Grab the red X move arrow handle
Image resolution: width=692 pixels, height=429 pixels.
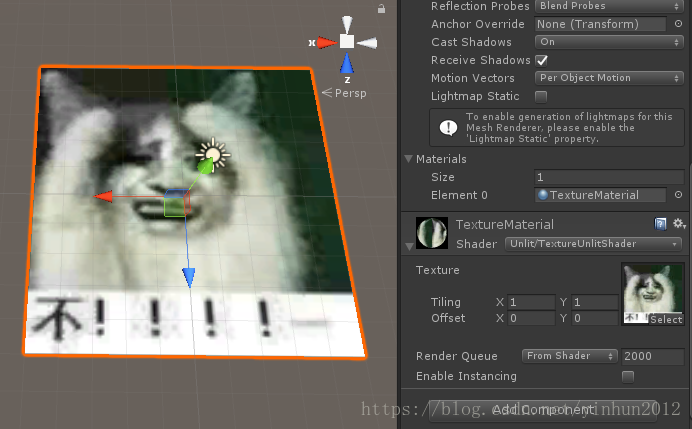click(x=104, y=196)
